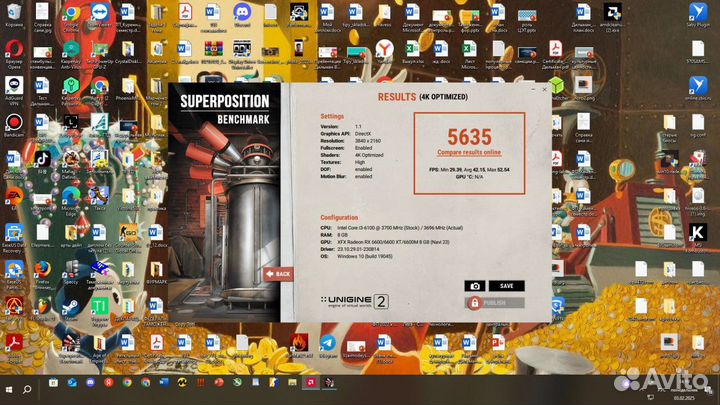Open Google Chrome desktop shortcut

71,17
